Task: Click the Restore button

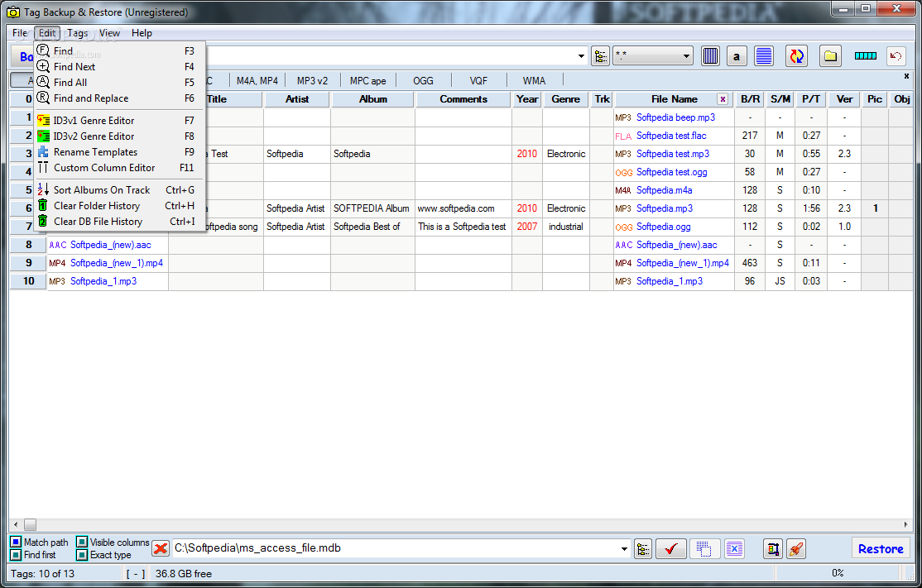Action: click(x=881, y=549)
